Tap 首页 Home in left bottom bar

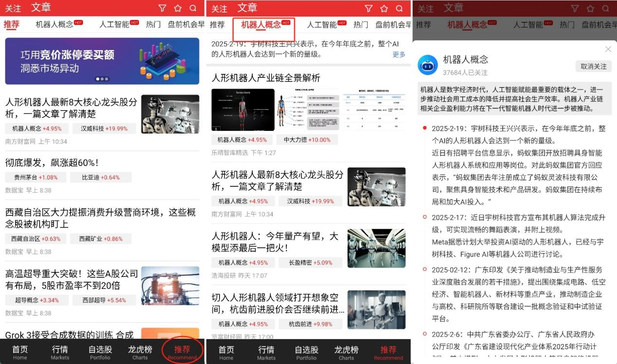pos(20,352)
